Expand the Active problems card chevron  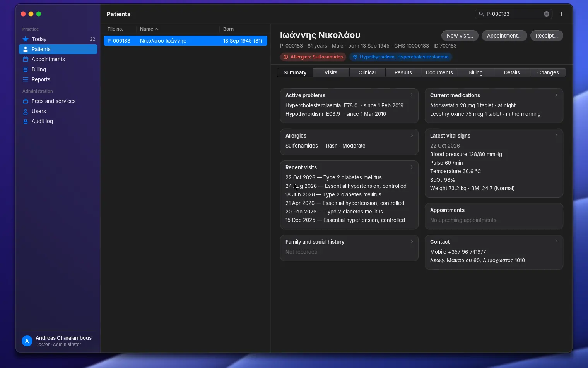412,95
